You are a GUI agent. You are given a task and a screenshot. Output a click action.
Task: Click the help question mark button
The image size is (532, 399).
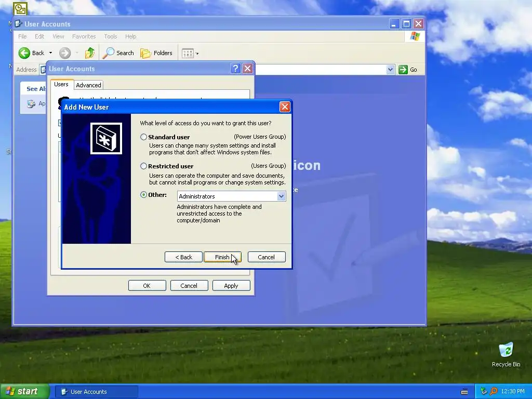(235, 69)
